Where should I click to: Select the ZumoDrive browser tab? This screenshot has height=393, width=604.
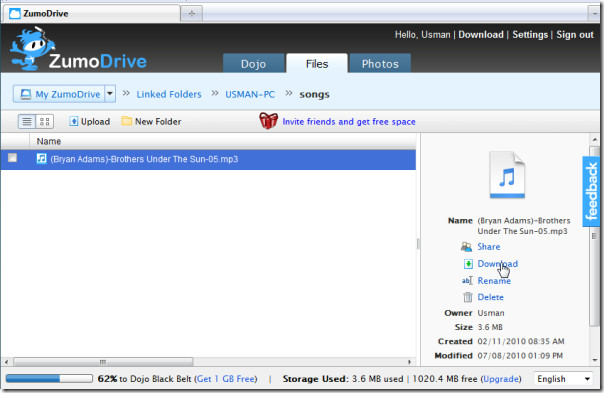[x=92, y=14]
